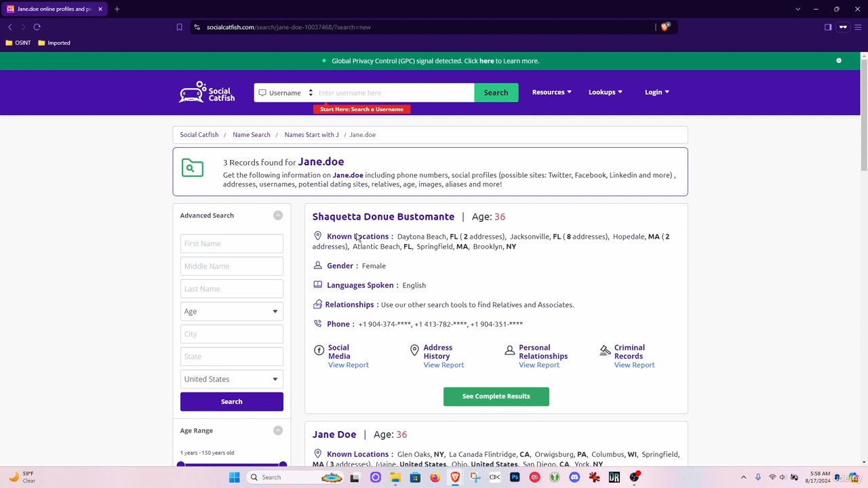Screen dimensions: 868x488
Task: Open Discord from the taskbar
Action: pyautogui.click(x=574, y=477)
